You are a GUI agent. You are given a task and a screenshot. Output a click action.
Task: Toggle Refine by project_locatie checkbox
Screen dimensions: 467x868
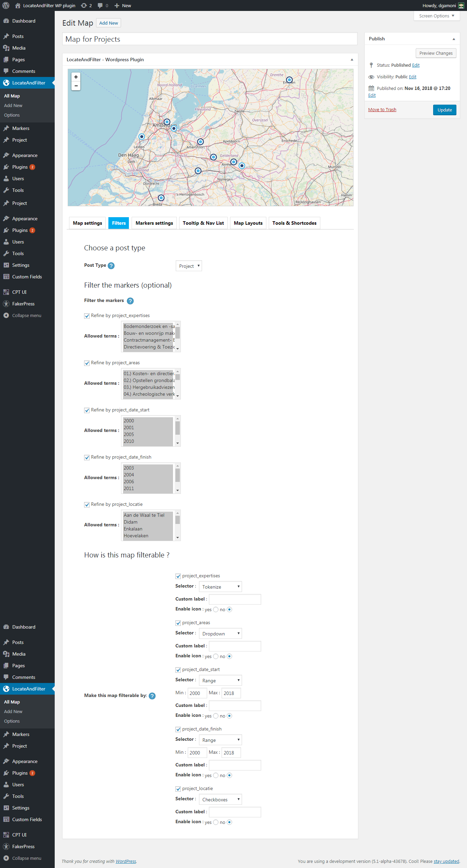(87, 505)
